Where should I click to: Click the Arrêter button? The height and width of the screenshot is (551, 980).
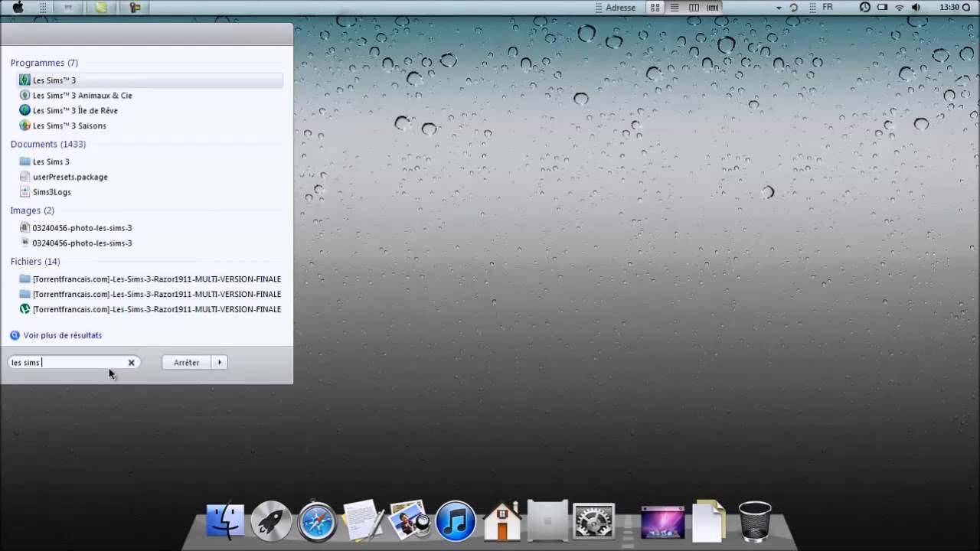click(187, 363)
